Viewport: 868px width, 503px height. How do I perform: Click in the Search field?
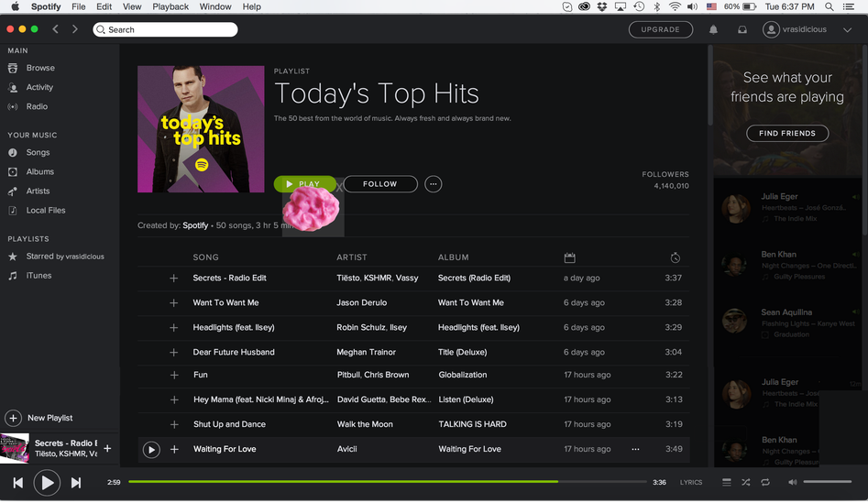[166, 30]
